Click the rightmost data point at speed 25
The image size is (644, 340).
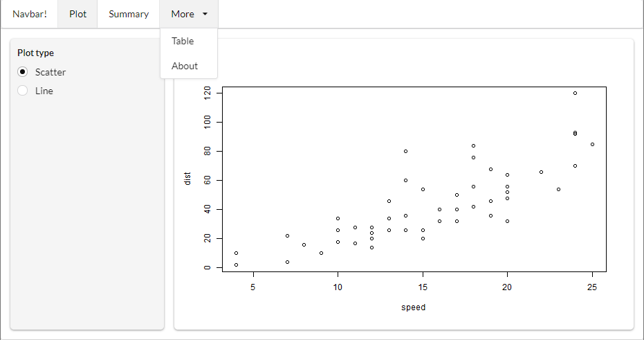tap(592, 144)
